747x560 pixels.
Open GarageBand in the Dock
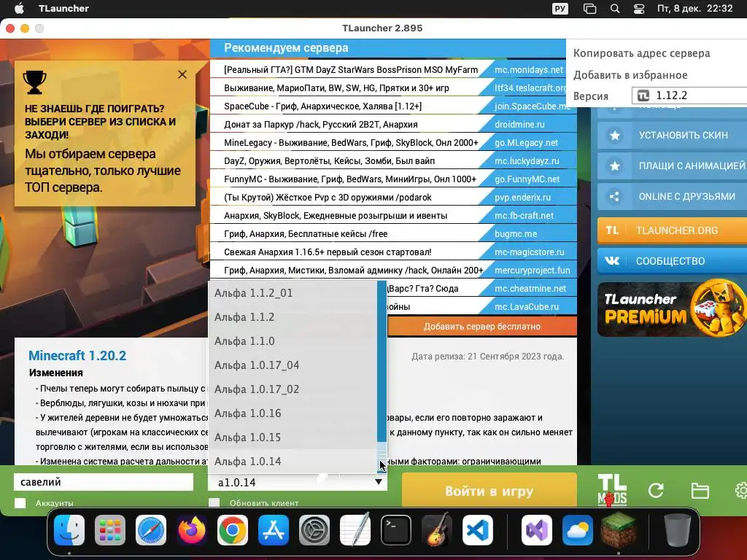tap(437, 530)
